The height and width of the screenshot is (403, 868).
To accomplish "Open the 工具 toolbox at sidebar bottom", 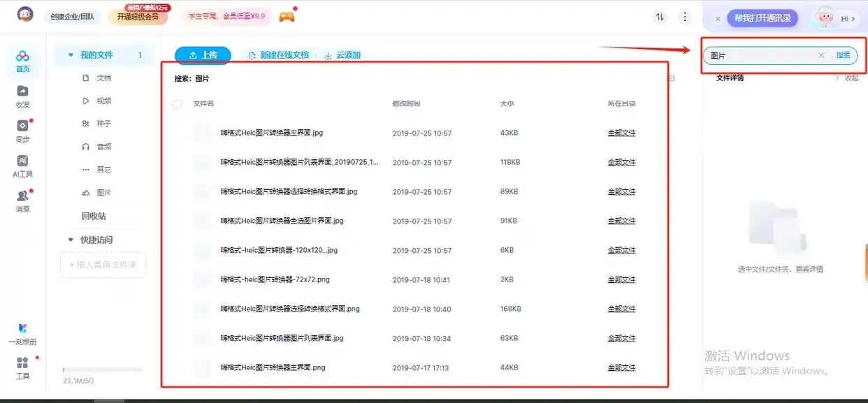I will (x=22, y=369).
